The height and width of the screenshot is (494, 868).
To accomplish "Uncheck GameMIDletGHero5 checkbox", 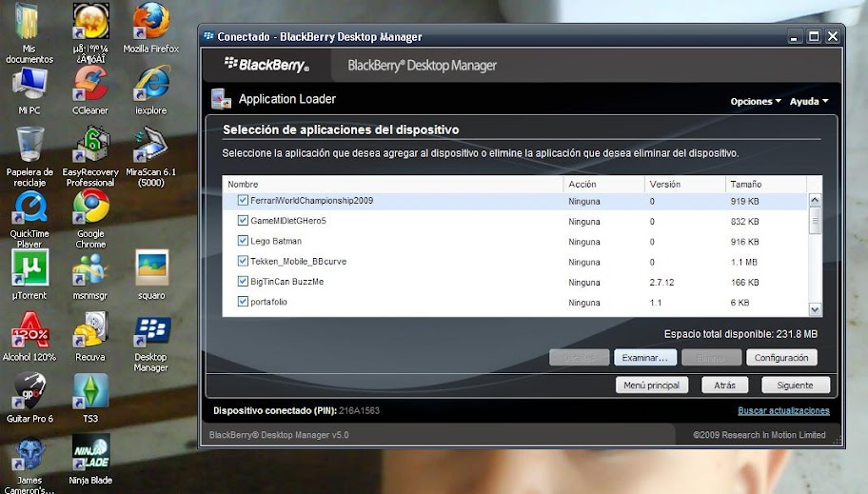I will coord(243,221).
